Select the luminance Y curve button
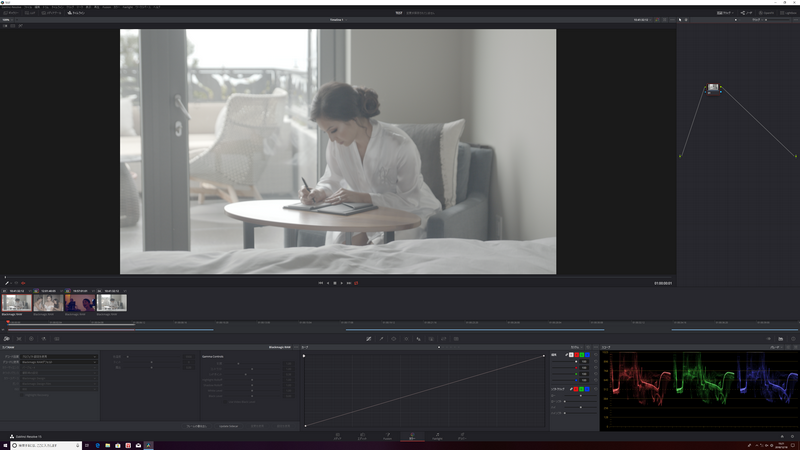This screenshot has height=450, width=800. tap(571, 355)
